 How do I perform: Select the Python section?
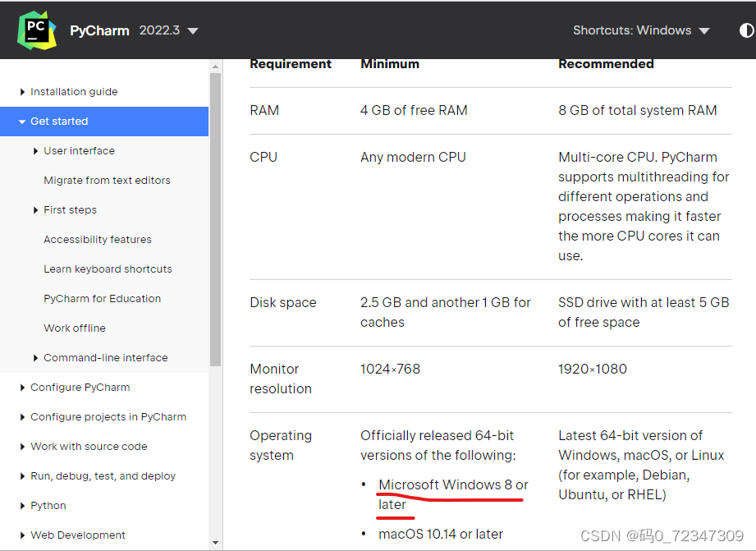(48, 506)
